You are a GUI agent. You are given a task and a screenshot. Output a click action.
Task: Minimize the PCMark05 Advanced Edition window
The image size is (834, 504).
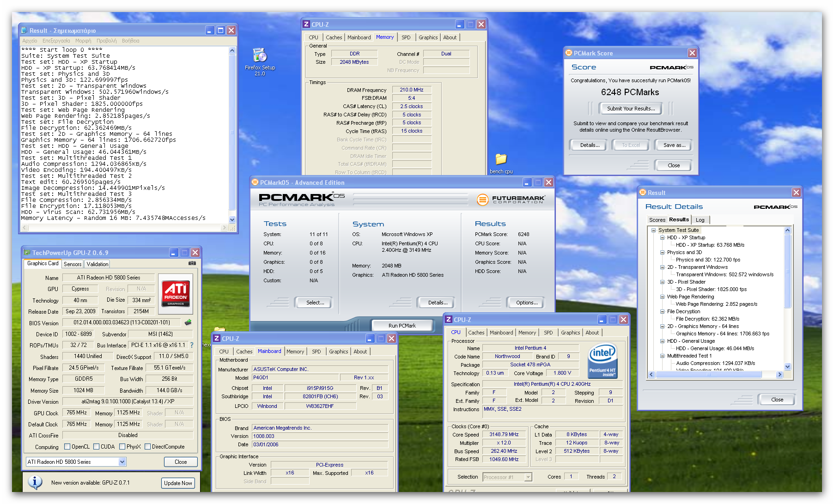coord(527,182)
